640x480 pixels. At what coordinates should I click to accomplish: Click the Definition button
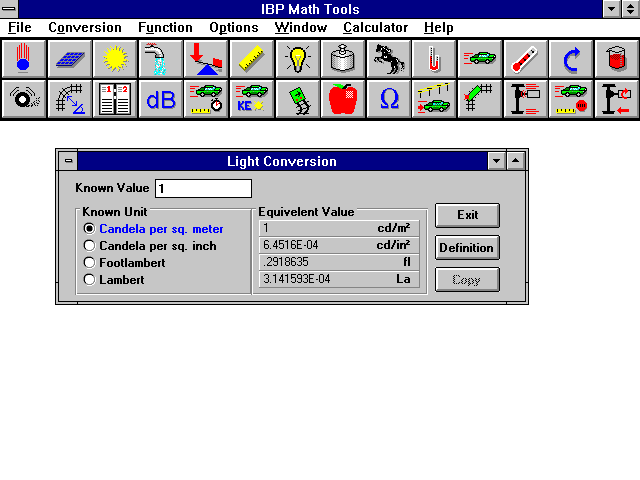466,247
